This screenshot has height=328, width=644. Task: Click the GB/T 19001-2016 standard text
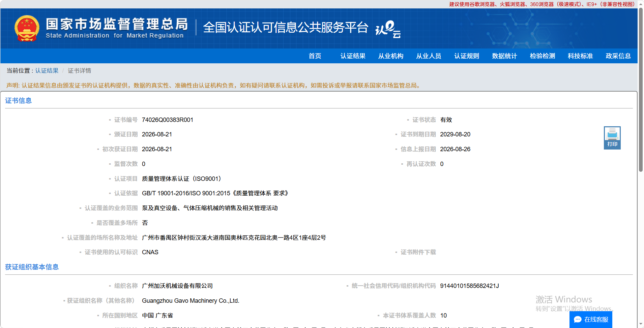coord(215,193)
